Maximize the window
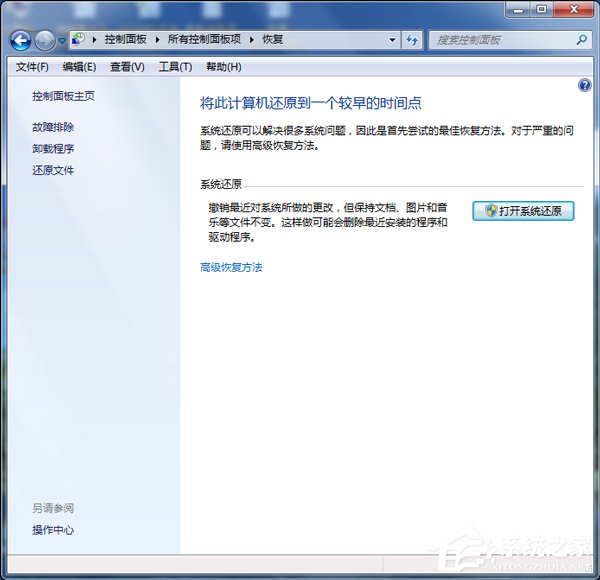Screen dimensions: 600x580 click(542, 9)
